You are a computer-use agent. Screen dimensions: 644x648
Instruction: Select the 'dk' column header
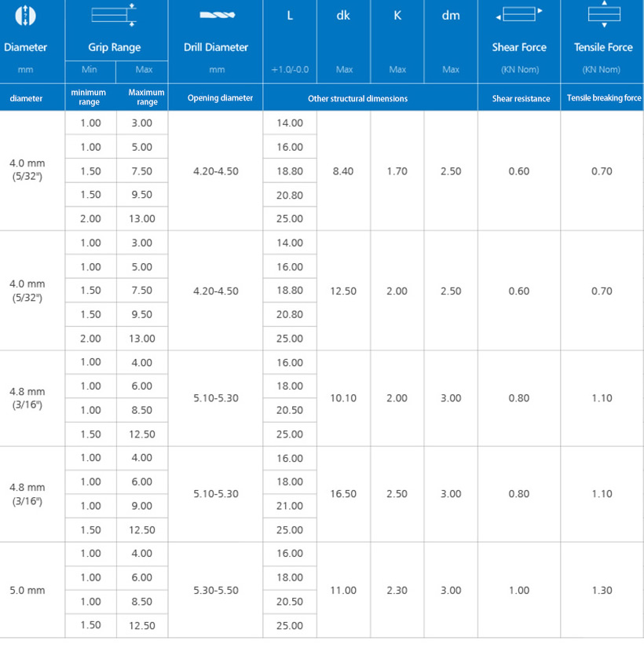pos(343,16)
